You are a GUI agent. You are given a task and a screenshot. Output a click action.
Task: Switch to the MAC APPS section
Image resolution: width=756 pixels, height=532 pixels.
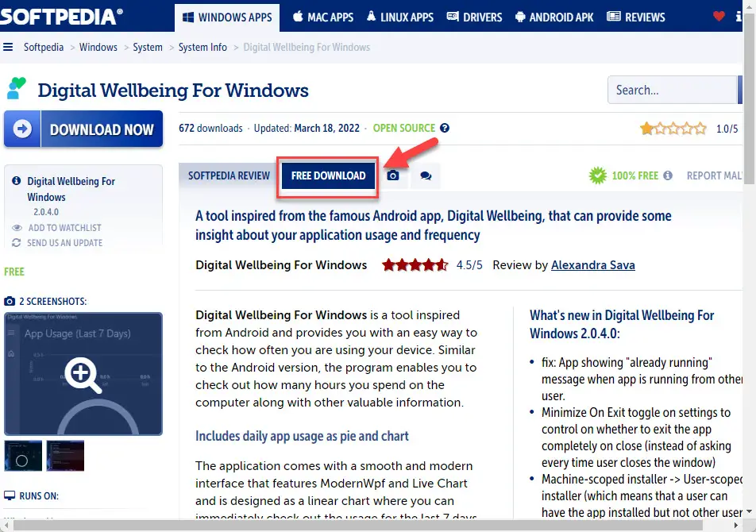(322, 15)
